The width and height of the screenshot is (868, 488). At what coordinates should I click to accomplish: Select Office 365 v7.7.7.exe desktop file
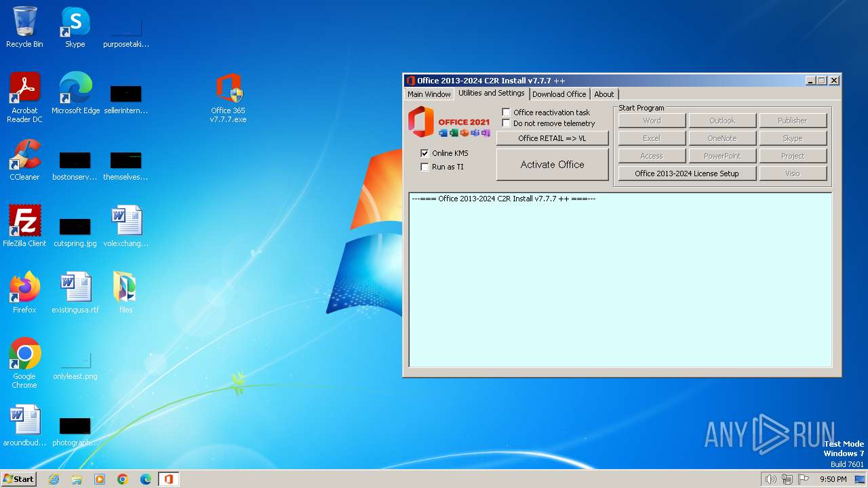click(228, 98)
